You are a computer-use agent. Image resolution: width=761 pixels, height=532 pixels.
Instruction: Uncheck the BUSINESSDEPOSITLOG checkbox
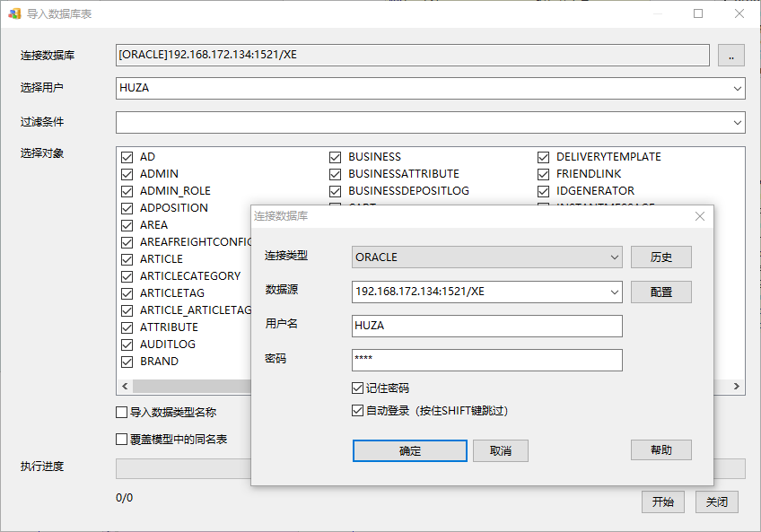(335, 191)
